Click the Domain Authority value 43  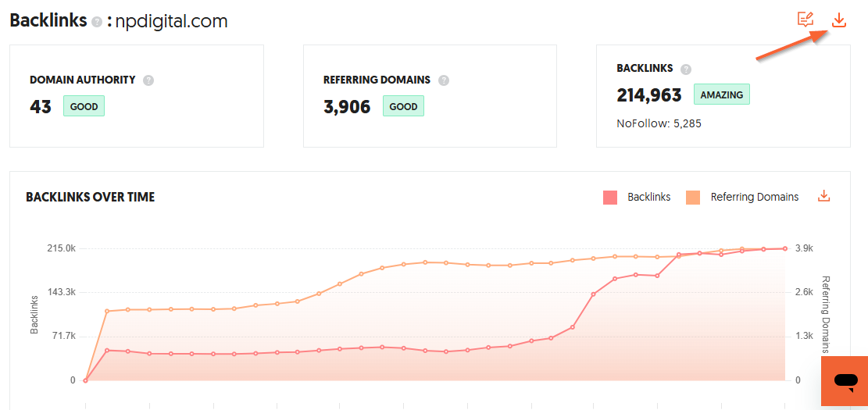(x=41, y=107)
